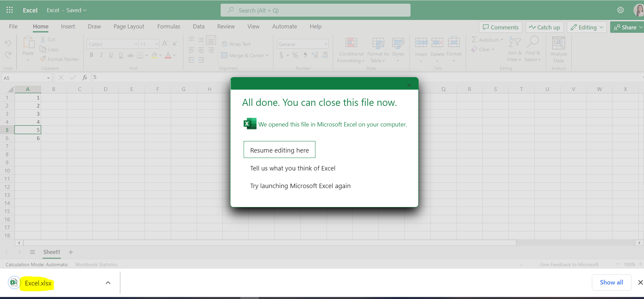Open cell Styles gallery
Image resolution: width=644 pixels, height=299 pixels.
pos(398,50)
